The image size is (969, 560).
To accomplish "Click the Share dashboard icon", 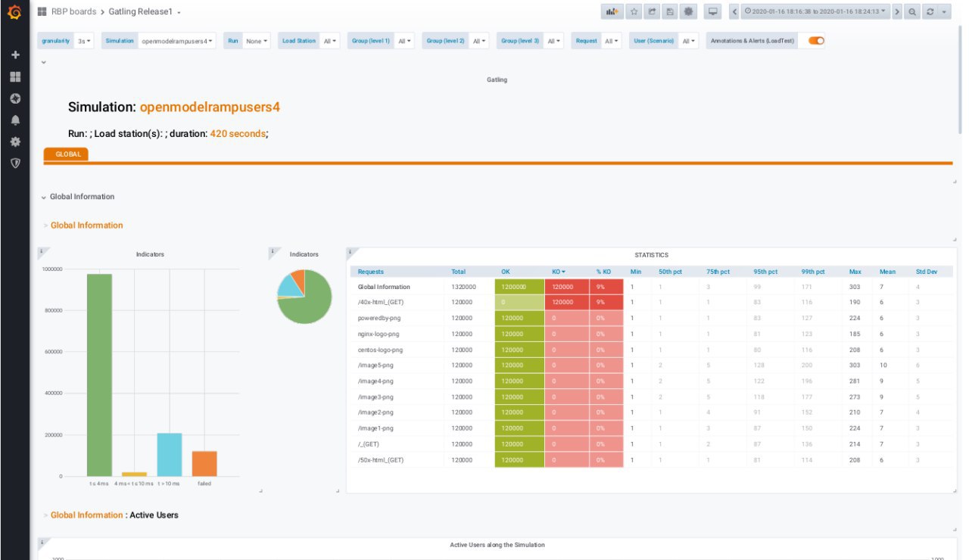I will [652, 12].
